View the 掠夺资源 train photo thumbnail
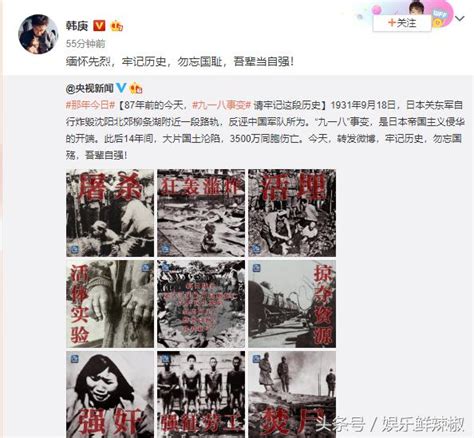Image resolution: width=474 pixels, height=438 pixels. 292,304
